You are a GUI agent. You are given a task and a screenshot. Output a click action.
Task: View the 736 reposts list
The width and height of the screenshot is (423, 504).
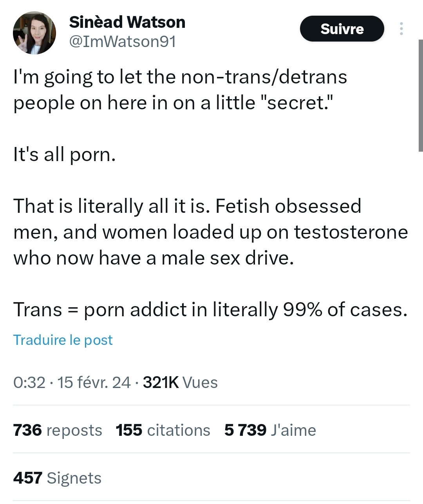pos(58,430)
